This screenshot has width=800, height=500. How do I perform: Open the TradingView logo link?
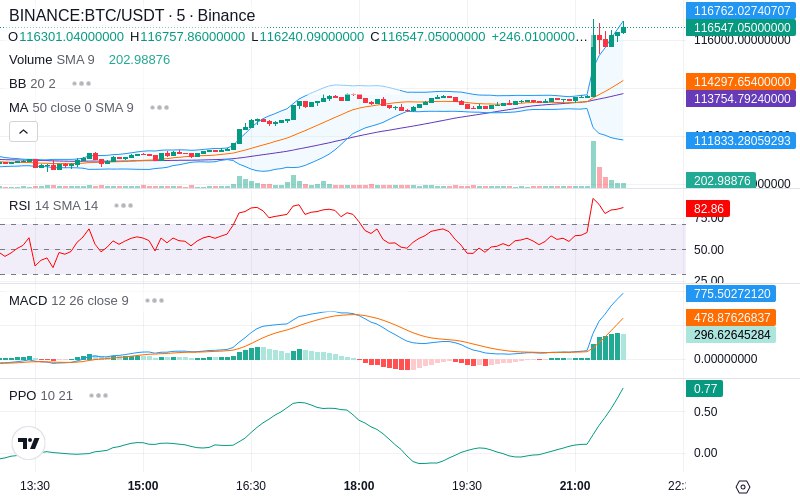coord(29,443)
